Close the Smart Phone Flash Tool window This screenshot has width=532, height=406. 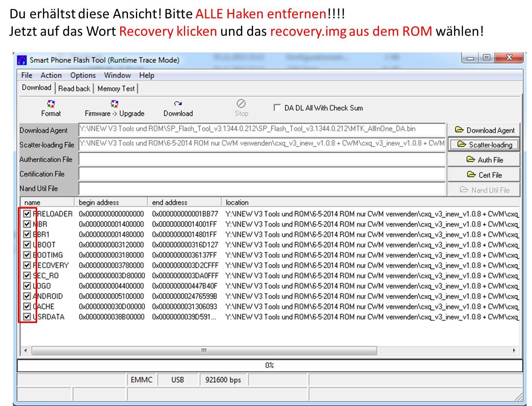(508, 58)
